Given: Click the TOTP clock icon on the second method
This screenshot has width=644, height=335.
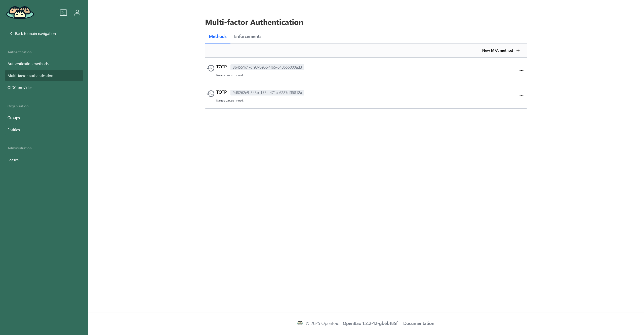Looking at the screenshot, I should (x=210, y=93).
